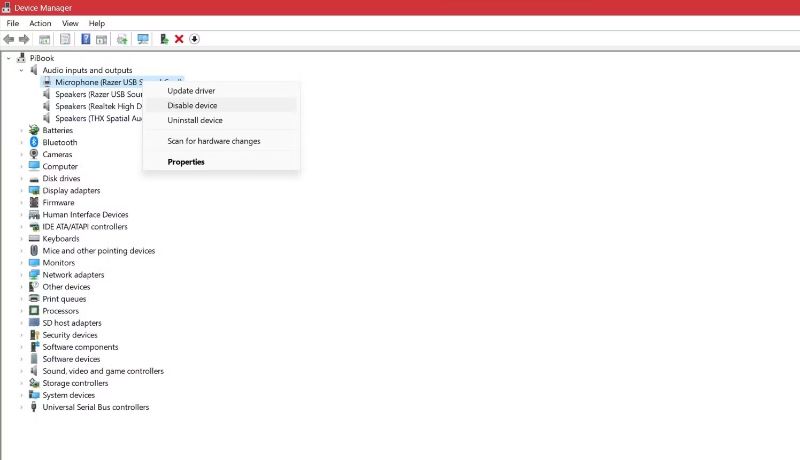Image resolution: width=800 pixels, height=460 pixels.
Task: Expand the Universal Serial Bus controllers category
Action: (x=21, y=408)
